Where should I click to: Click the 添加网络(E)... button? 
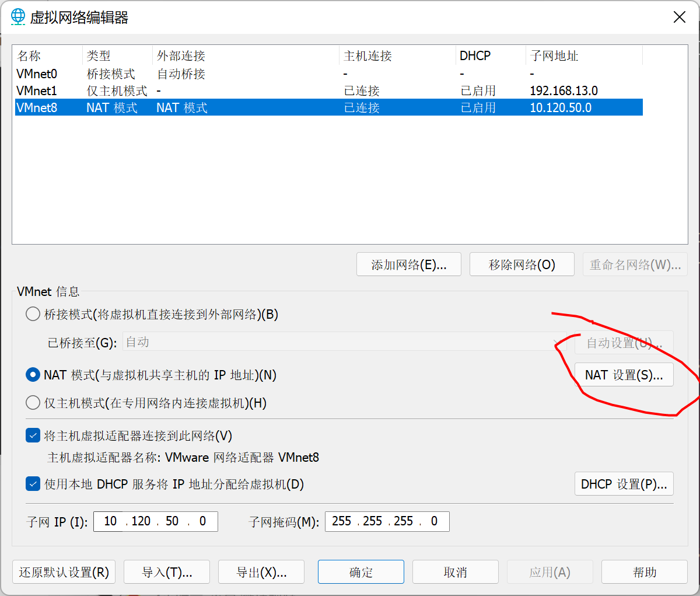pos(409,264)
